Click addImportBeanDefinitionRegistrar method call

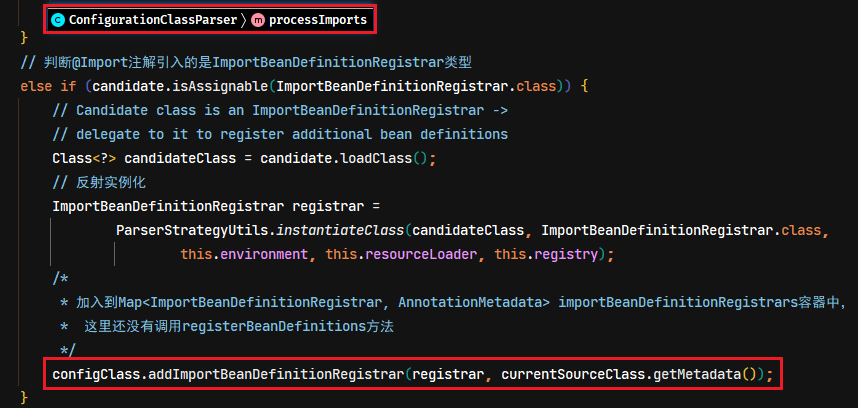click(x=277, y=375)
